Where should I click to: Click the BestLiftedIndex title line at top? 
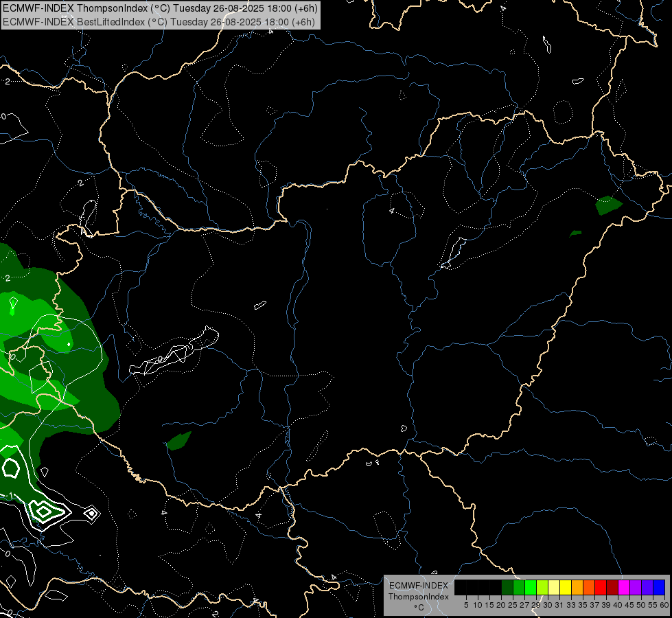click(x=159, y=21)
